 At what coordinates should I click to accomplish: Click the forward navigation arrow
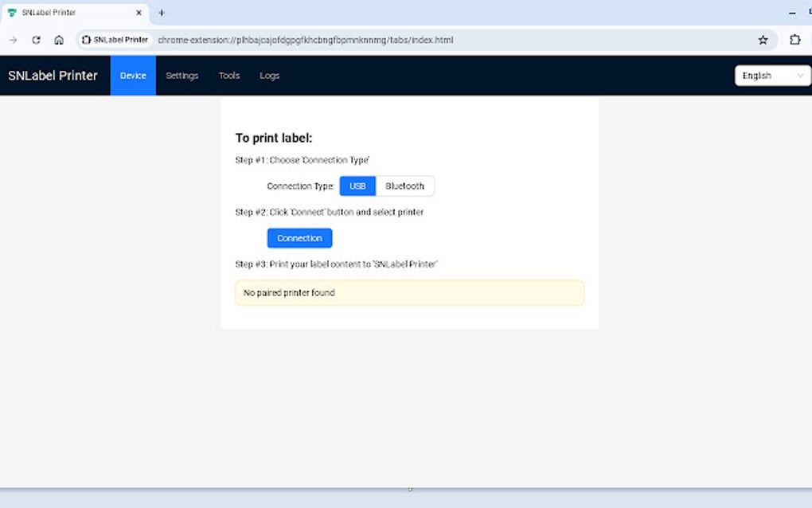(x=13, y=39)
